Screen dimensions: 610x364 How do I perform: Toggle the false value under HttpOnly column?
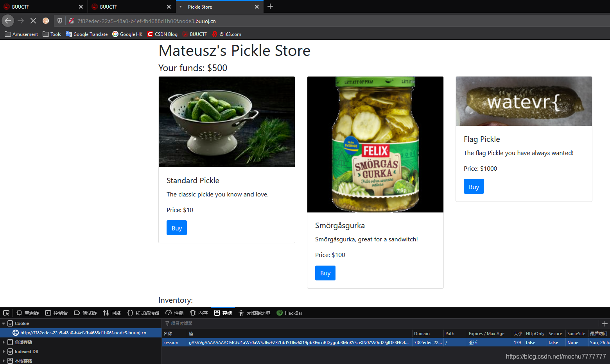click(x=530, y=342)
